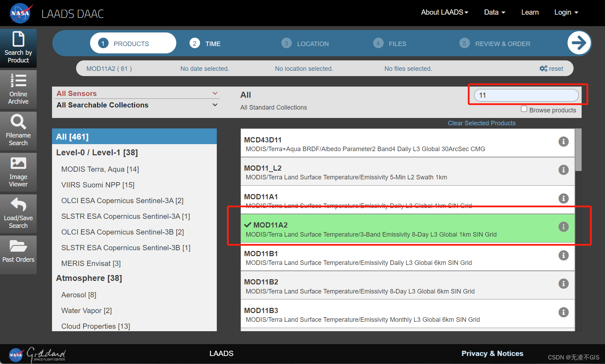
Task: Click the reset gears icon
Action: [543, 68]
